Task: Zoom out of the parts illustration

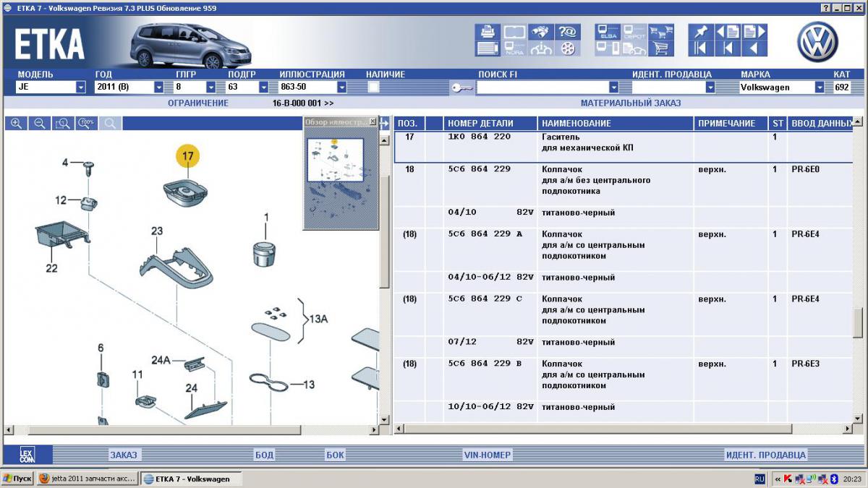Action: pos(40,124)
